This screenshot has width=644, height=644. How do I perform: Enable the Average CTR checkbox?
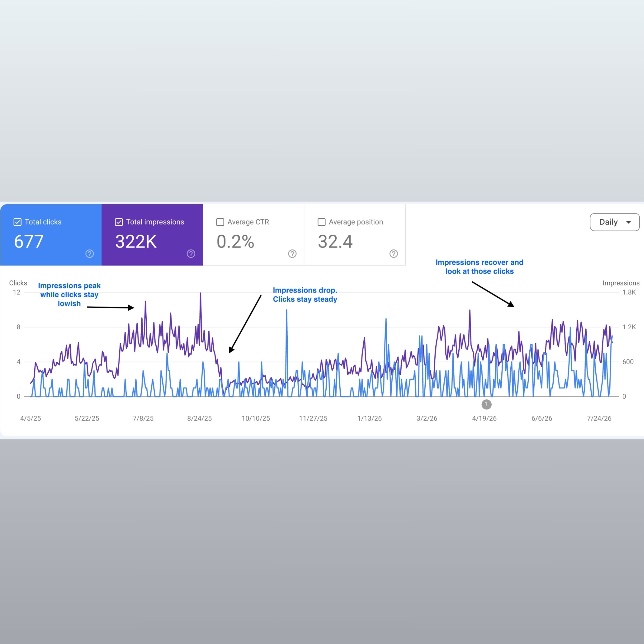pos(220,222)
